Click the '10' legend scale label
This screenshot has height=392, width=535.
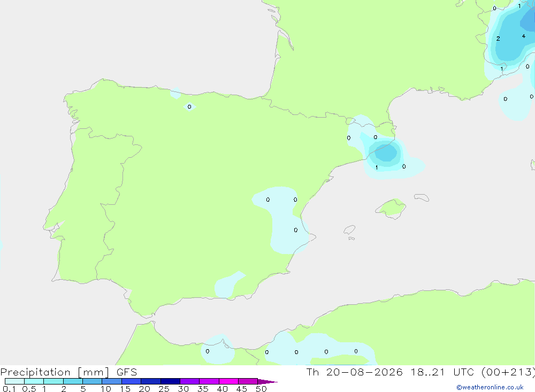click(x=106, y=389)
